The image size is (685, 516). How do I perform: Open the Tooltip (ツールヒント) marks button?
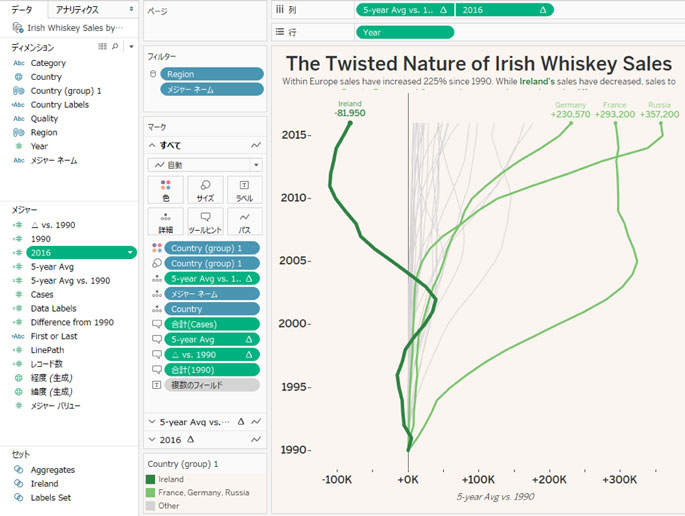205,221
